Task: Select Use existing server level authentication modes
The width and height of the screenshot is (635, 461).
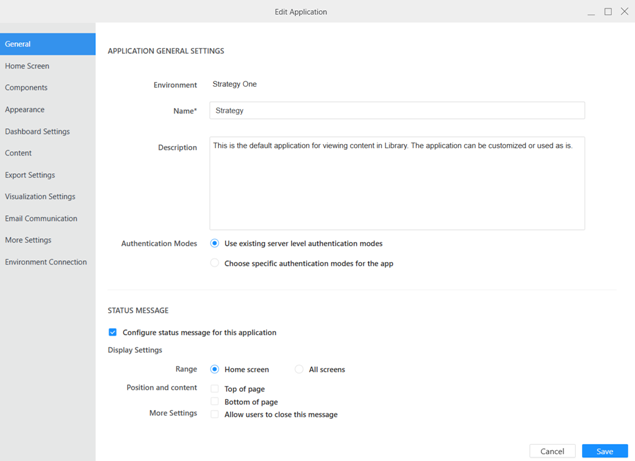Action: pos(215,243)
